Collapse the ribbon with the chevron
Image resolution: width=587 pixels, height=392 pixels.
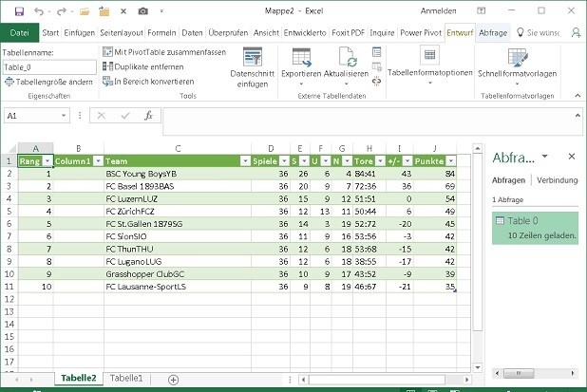click(578, 95)
